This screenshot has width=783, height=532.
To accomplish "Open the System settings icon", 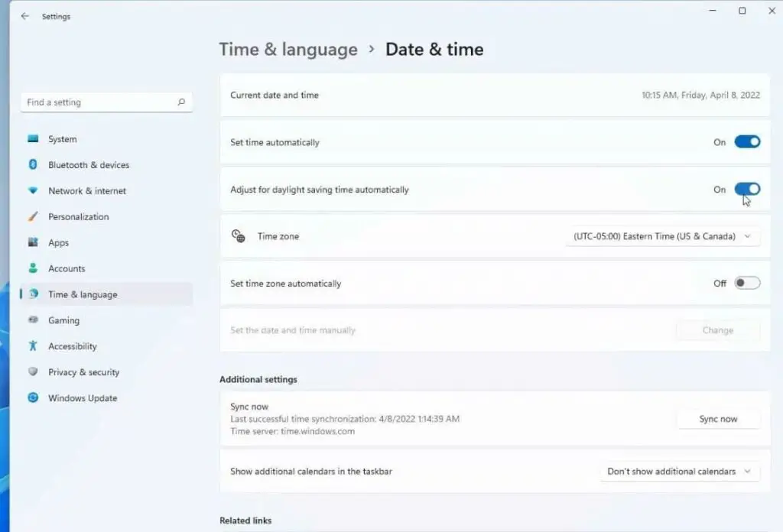I will click(x=32, y=139).
